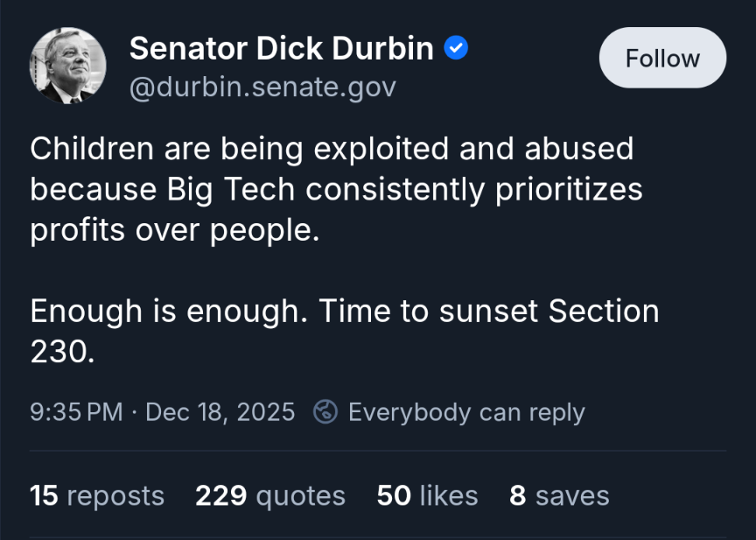Click the globe reply-settings icon
This screenshot has height=540, width=756.
pos(325,411)
